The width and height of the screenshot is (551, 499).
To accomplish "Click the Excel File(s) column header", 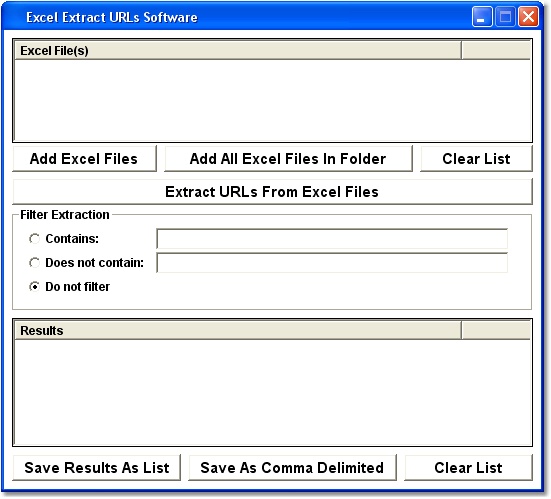I will coord(238,51).
